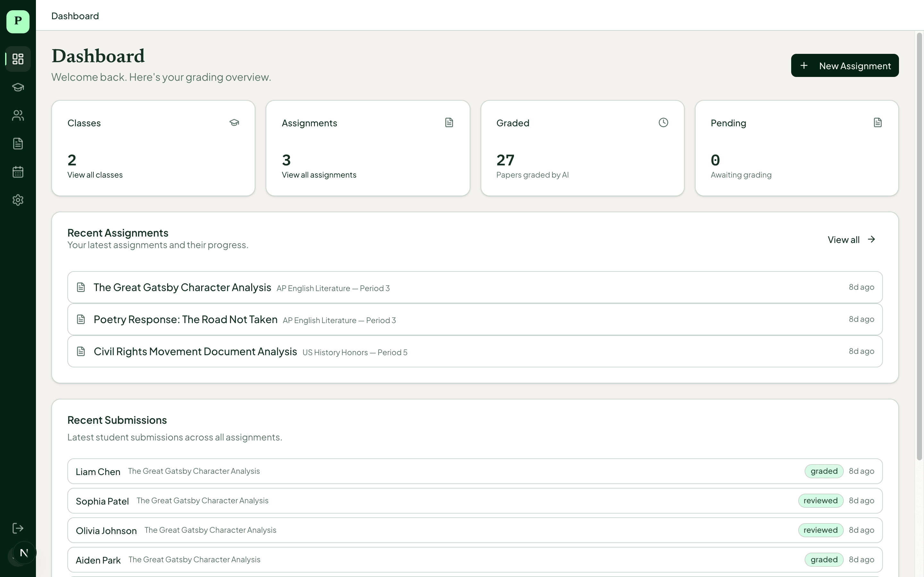This screenshot has width=924, height=577.
Task: Open Settings via the gear sidebar icon
Action: pos(18,200)
